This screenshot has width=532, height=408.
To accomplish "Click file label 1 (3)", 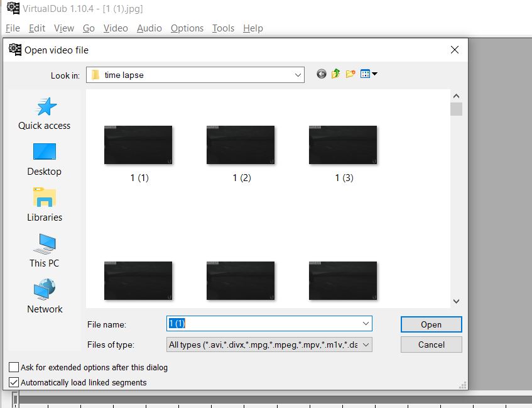I will 344,178.
